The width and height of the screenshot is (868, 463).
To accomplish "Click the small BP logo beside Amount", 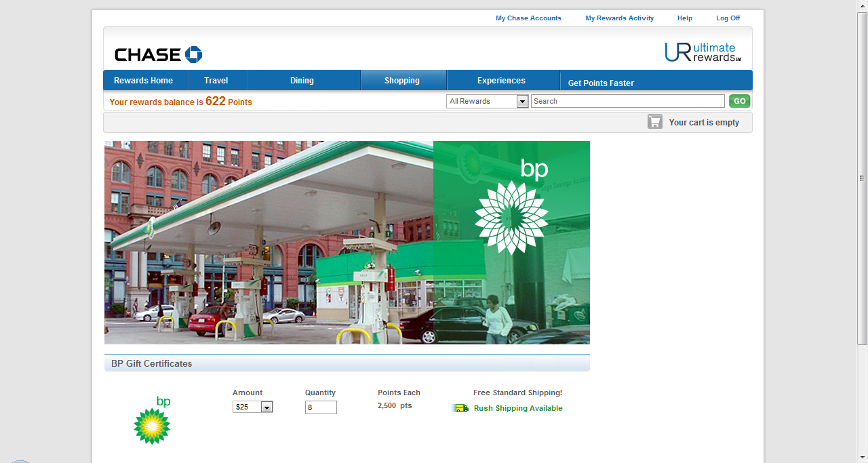I will click(x=153, y=420).
